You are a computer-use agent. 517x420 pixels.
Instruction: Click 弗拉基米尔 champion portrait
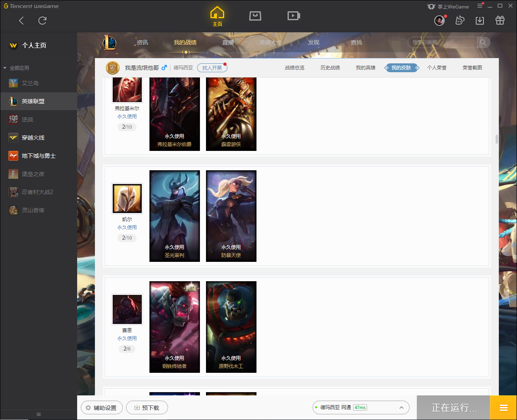point(127,89)
